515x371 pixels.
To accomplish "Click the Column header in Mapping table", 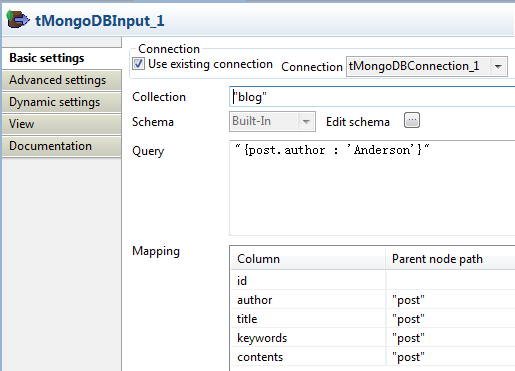I will pos(308,259).
